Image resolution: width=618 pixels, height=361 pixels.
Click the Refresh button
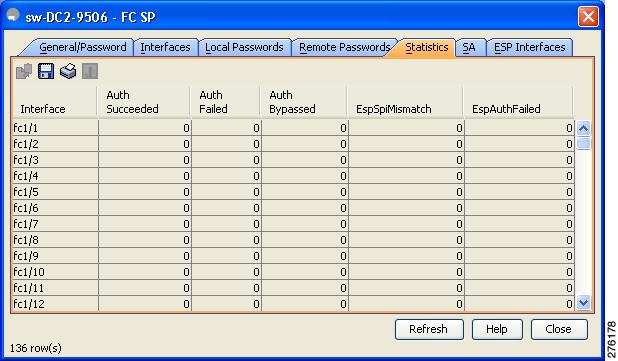point(429,329)
